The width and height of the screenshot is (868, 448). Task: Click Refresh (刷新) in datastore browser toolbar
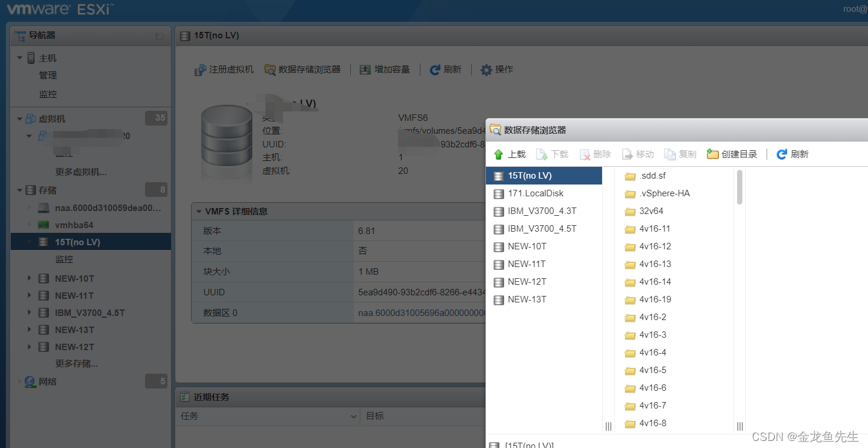tap(793, 154)
